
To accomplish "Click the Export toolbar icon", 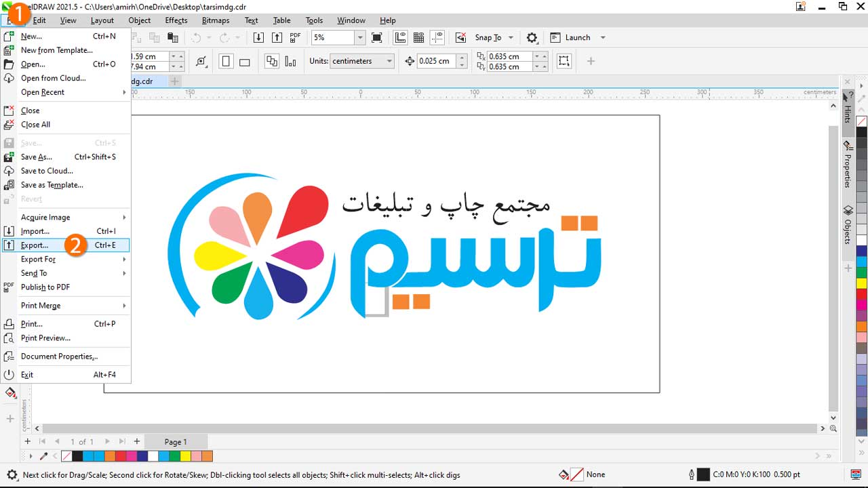I will coord(277,38).
